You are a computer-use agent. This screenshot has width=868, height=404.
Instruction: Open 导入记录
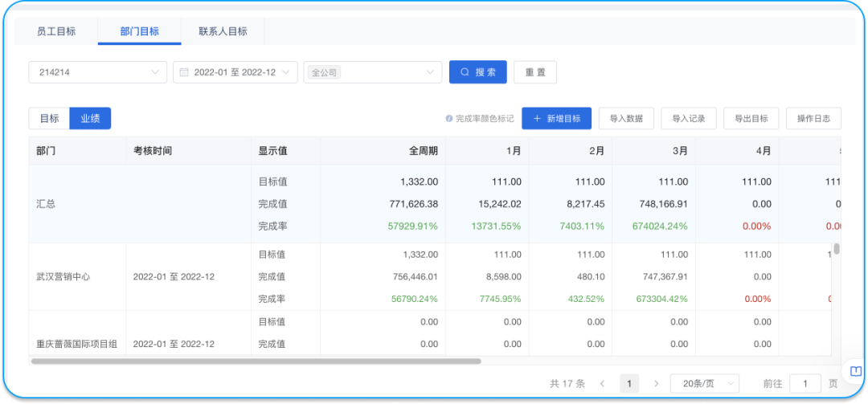pos(689,118)
